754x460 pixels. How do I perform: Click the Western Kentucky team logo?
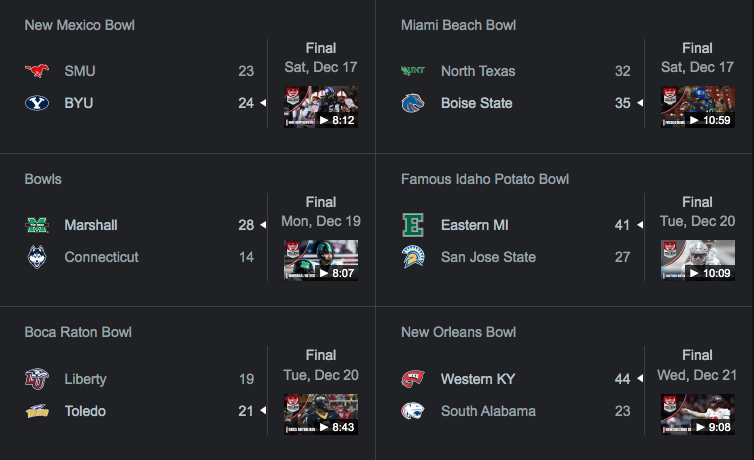(x=413, y=379)
